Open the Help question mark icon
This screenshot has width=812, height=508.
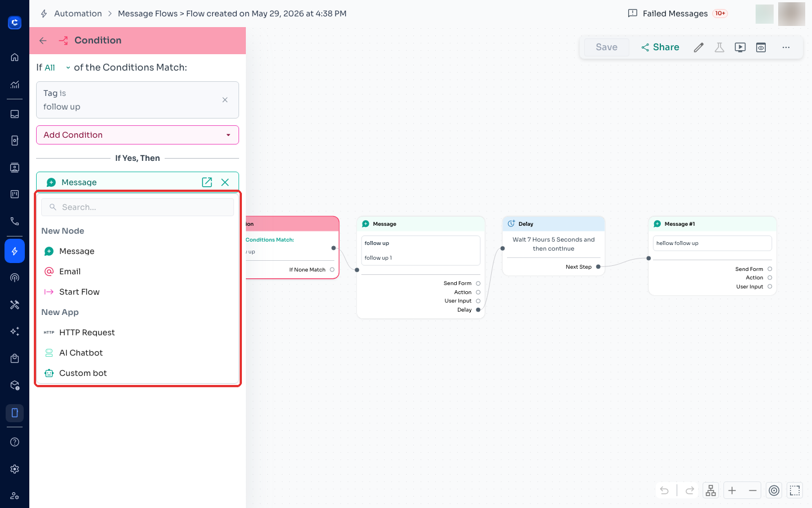[15, 442]
